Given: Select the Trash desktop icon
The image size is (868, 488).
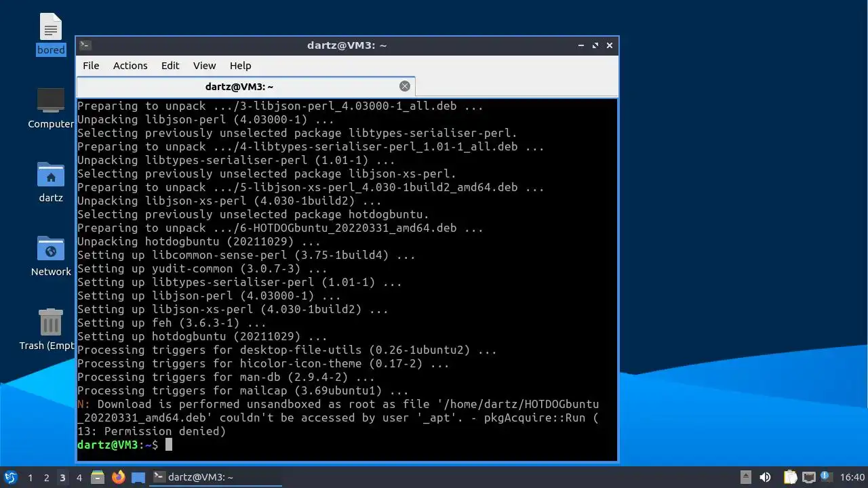Looking at the screenshot, I should (47, 330).
